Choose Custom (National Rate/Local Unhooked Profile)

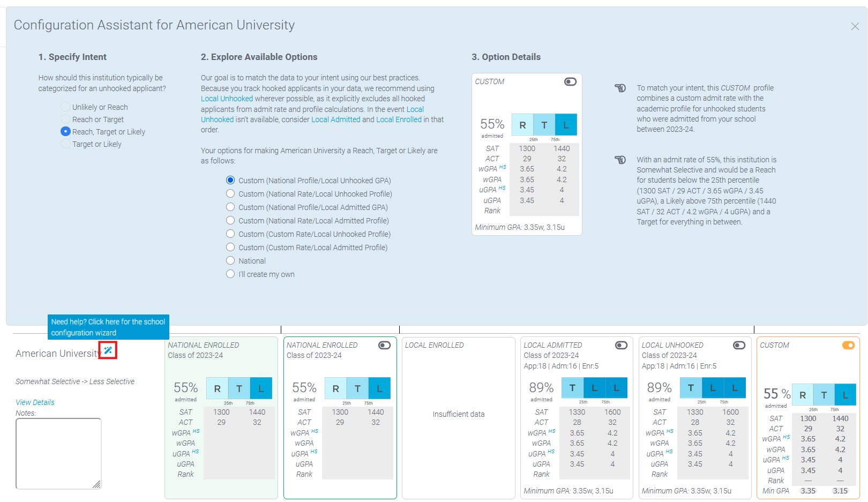tap(230, 193)
